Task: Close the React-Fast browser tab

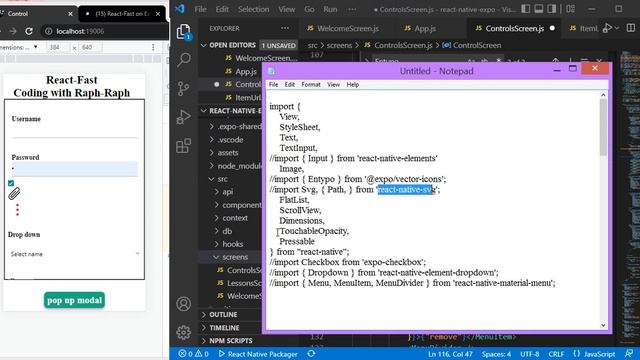Action: pos(158,14)
